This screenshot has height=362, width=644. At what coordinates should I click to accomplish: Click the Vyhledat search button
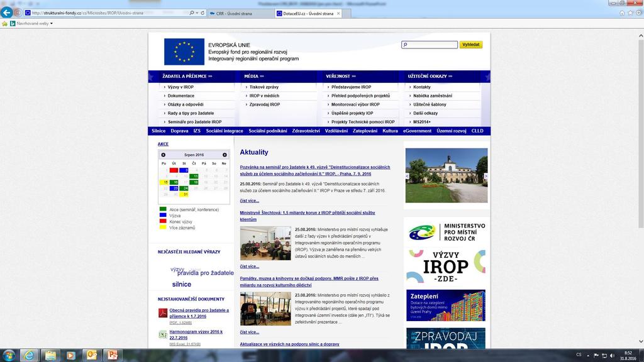pos(470,45)
